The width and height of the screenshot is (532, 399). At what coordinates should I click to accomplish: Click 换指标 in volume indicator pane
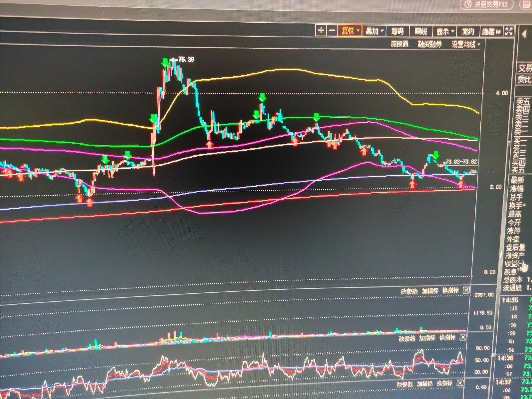point(451,290)
